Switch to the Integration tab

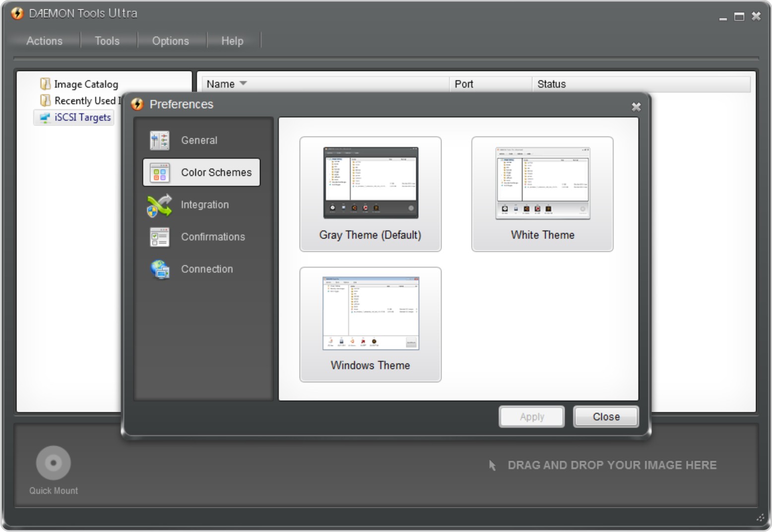201,205
